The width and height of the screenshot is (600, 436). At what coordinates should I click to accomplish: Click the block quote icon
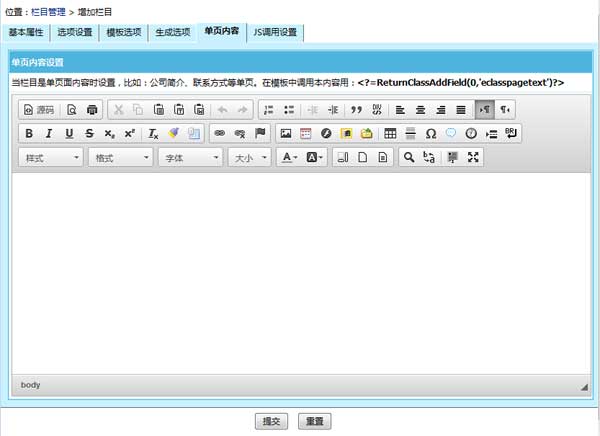click(x=354, y=110)
